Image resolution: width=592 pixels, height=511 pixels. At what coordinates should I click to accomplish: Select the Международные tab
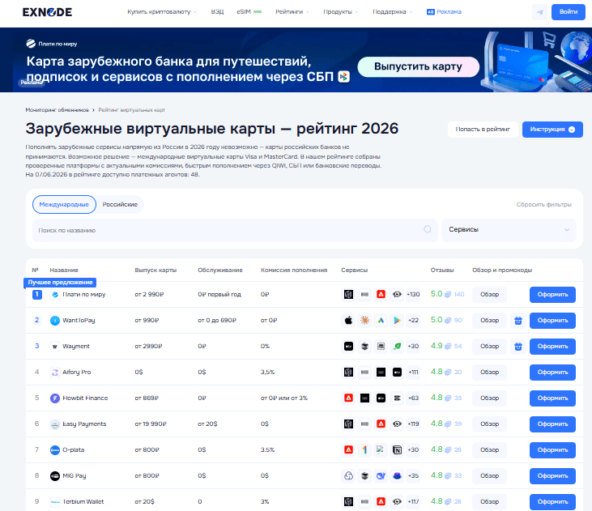(x=64, y=204)
